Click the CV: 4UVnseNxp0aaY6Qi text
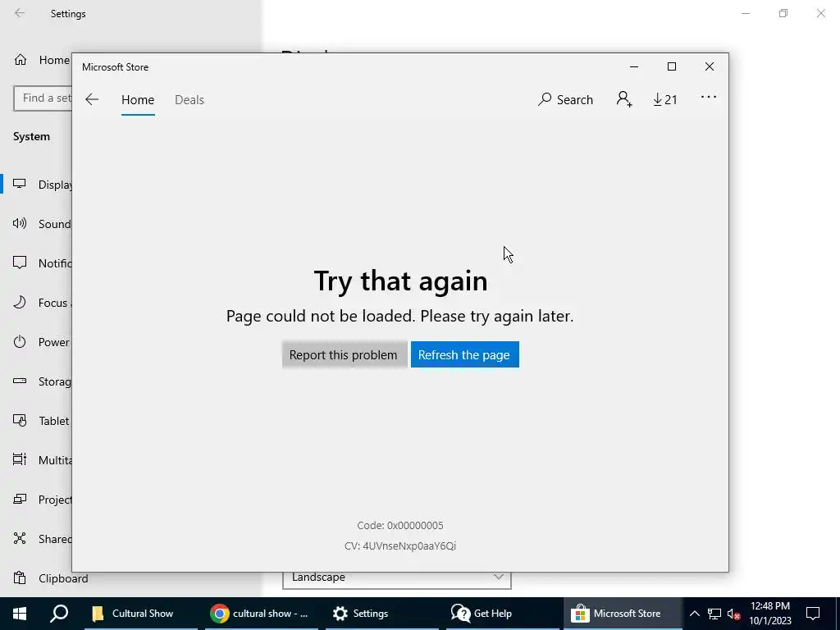This screenshot has width=840, height=630. [400, 546]
